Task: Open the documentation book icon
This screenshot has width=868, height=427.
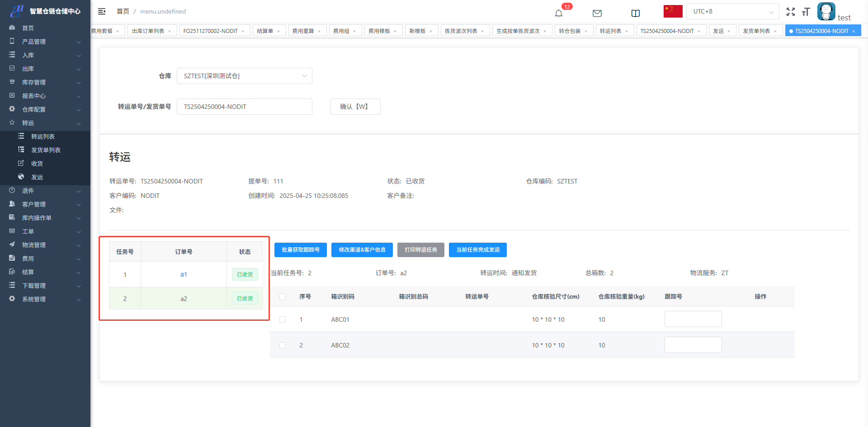Action: (x=635, y=13)
